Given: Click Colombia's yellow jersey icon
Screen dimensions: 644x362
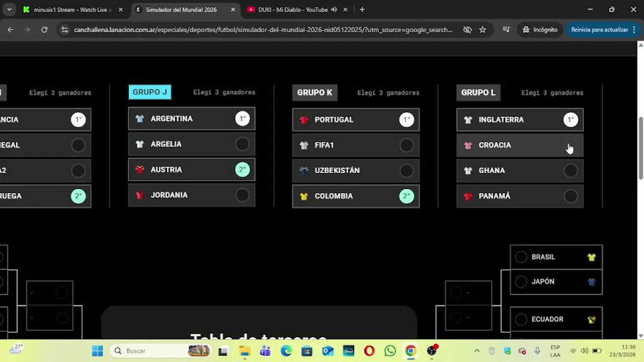Looking at the screenshot, I should coord(304,196).
